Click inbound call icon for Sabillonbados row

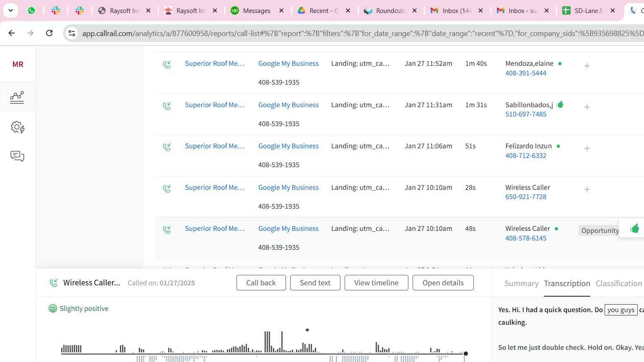click(x=167, y=106)
